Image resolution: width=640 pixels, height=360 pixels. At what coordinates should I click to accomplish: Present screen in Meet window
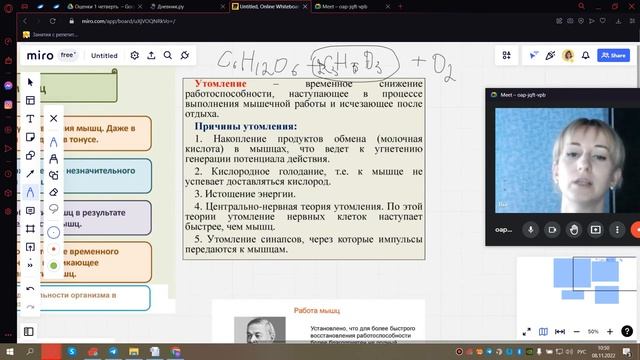tap(596, 230)
